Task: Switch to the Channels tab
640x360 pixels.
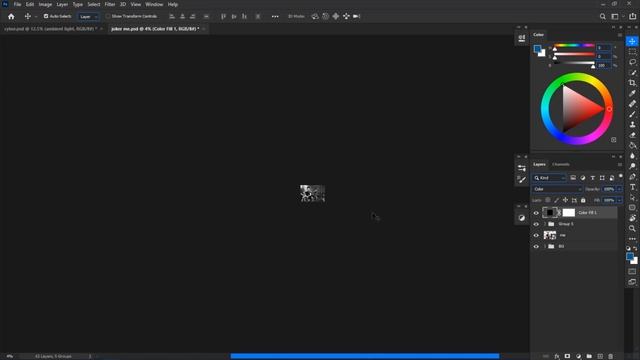Action: click(560, 164)
